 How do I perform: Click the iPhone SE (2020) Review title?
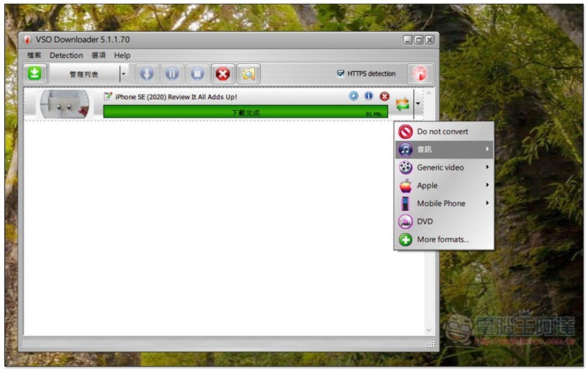(176, 97)
